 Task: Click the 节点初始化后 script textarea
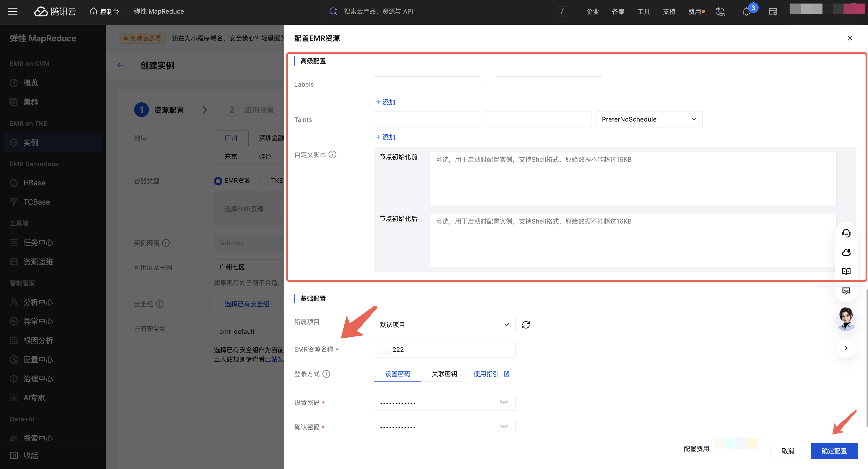coord(633,240)
